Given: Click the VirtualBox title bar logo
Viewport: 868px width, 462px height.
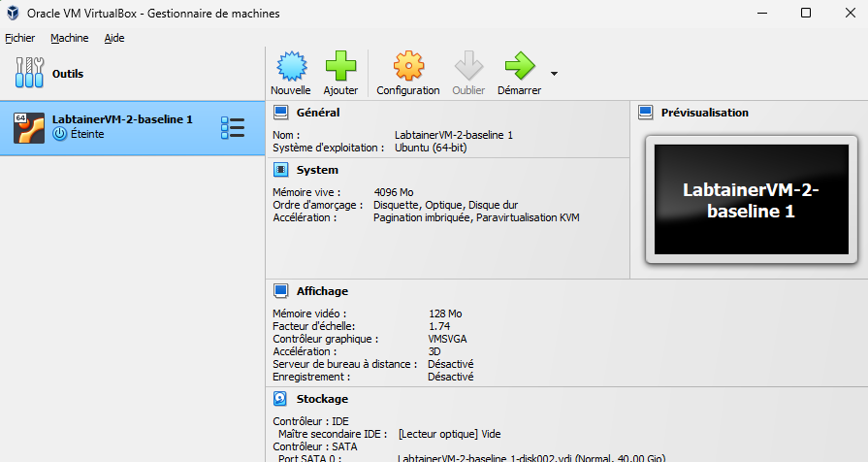Looking at the screenshot, I should tap(13, 13).
